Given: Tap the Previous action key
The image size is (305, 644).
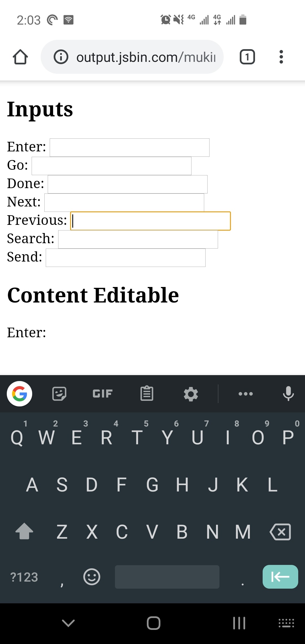Looking at the screenshot, I should coord(280,577).
